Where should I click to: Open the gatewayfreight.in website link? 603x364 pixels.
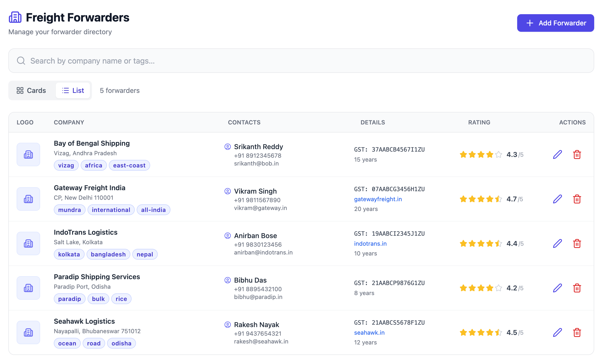pos(378,199)
